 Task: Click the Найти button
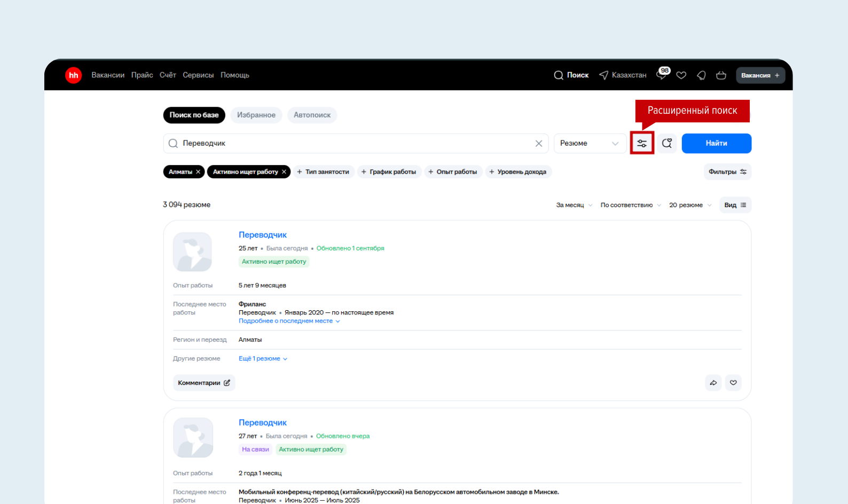pos(716,143)
